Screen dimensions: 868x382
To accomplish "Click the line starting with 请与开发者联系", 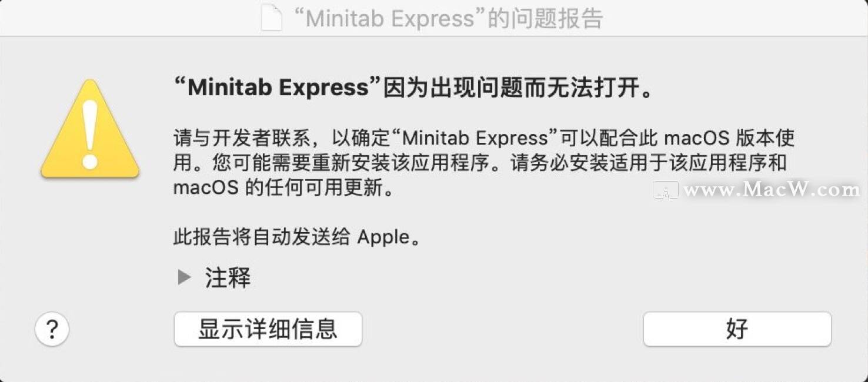I will pos(484,138).
